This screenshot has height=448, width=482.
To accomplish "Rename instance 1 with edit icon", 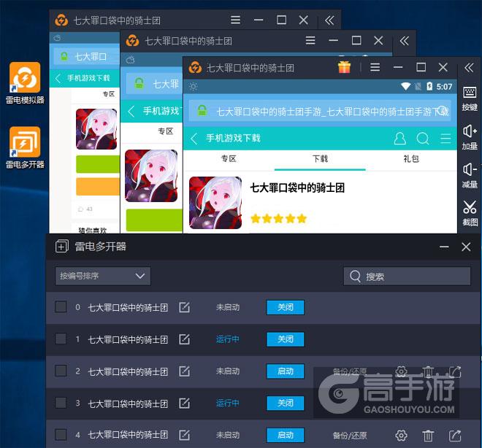I will [x=184, y=339].
